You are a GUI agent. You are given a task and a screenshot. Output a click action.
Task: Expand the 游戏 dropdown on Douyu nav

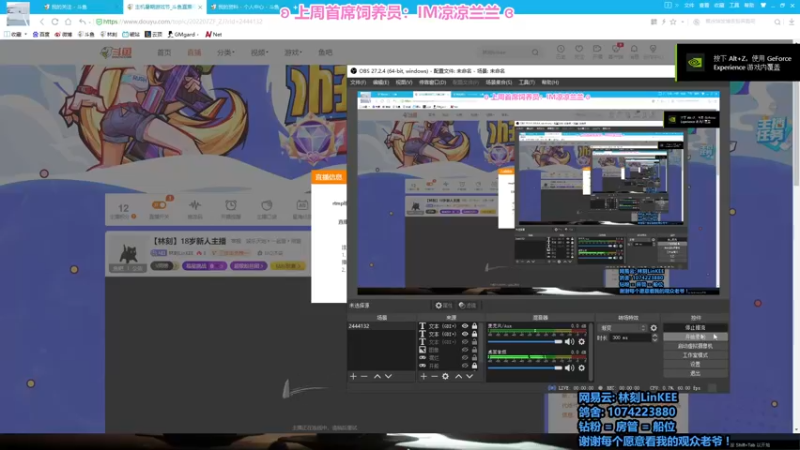point(293,53)
